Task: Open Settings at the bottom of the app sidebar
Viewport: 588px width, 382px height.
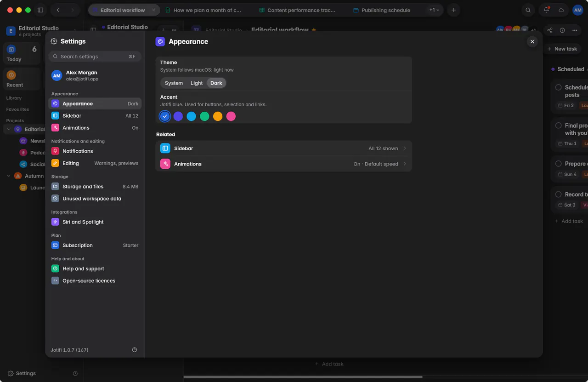Action: 22,373
